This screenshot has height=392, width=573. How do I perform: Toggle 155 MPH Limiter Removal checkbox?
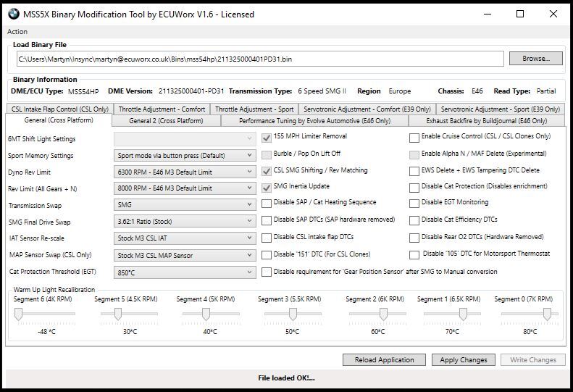click(x=267, y=138)
